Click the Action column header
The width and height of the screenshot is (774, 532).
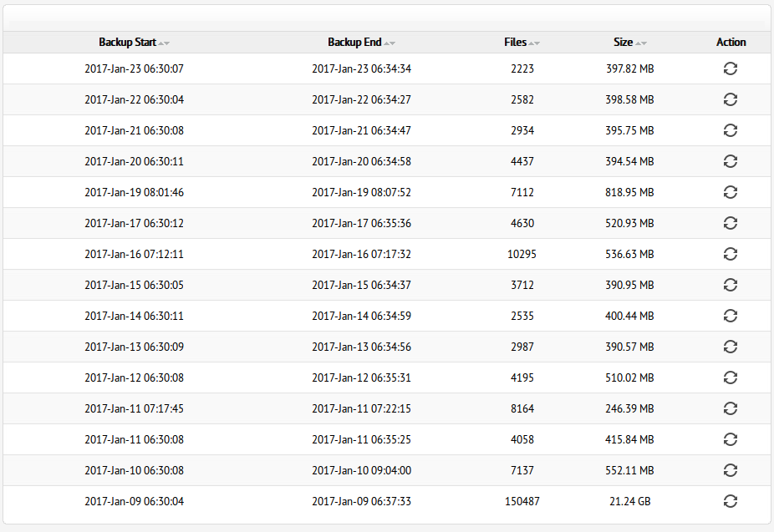[731, 43]
